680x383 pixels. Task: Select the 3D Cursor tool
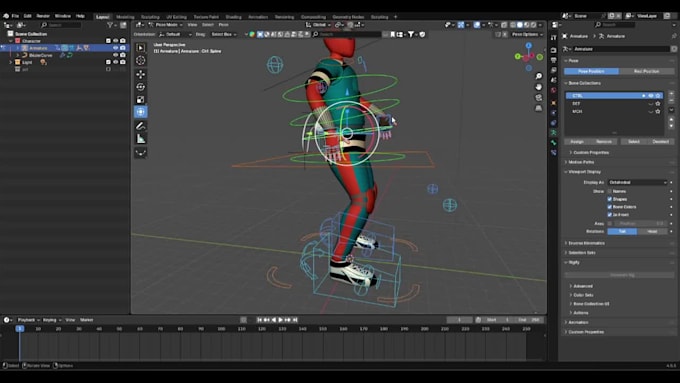tap(141, 61)
